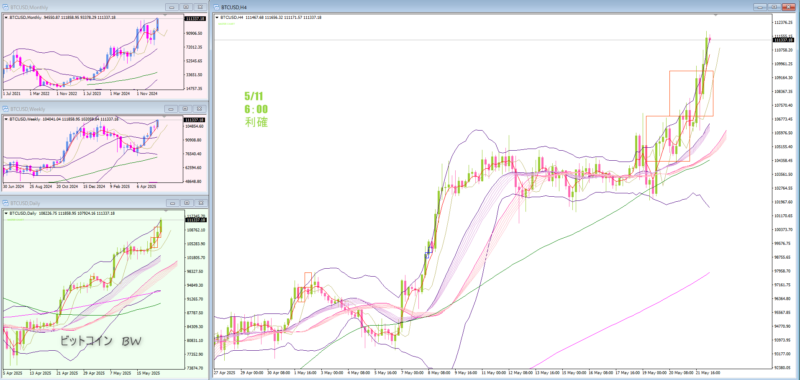The height and width of the screenshot is (380, 800).
Task: Close the BTCUSD,Monthly chart window
Action: pos(200,8)
